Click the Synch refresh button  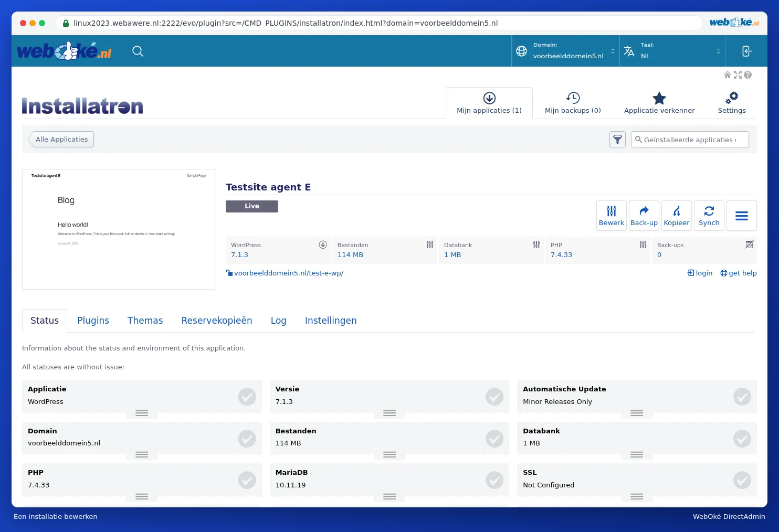pos(709,216)
